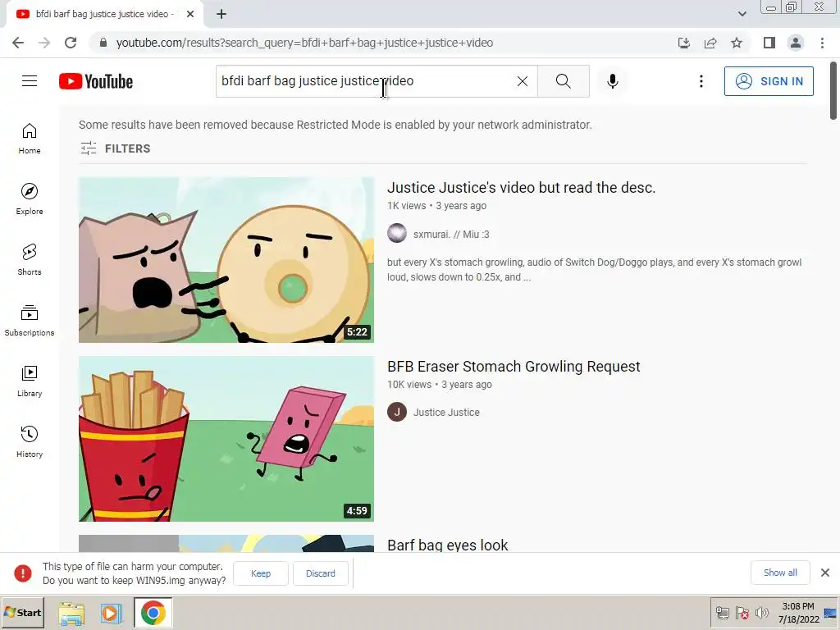Viewport: 840px width, 630px height.
Task: Close the downloads bar
Action: 825,573
